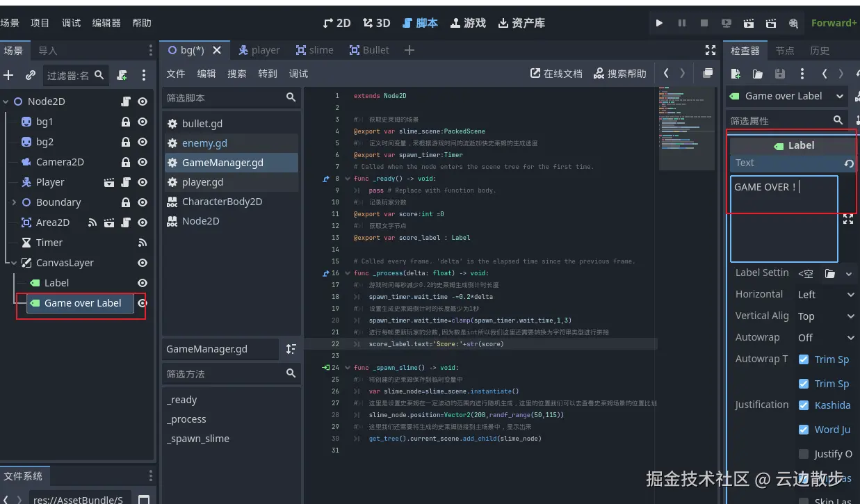860x504 pixels.
Task: Open Horizontal alignment Left dropdown
Action: click(826, 295)
